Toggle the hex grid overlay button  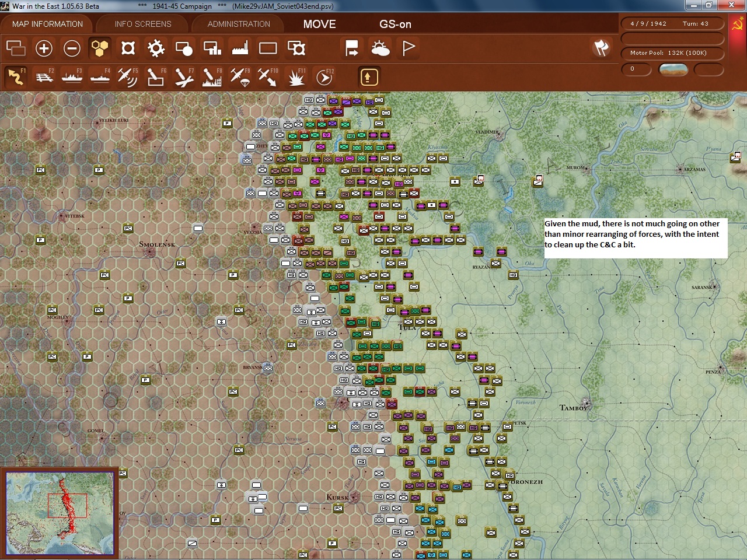point(100,48)
